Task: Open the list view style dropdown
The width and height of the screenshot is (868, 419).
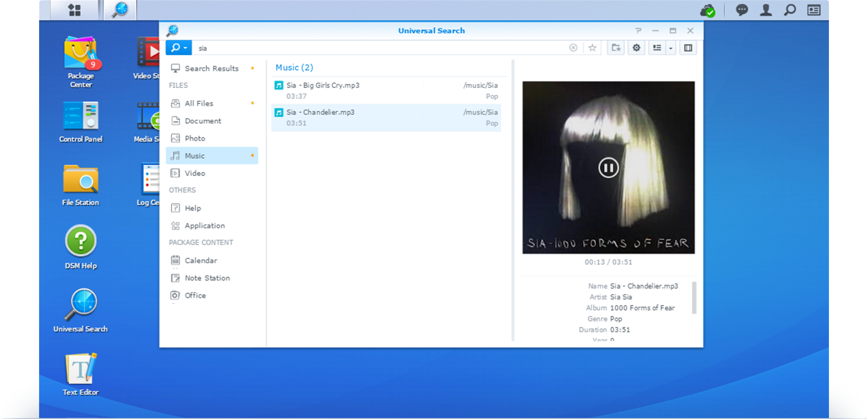Action: click(670, 47)
